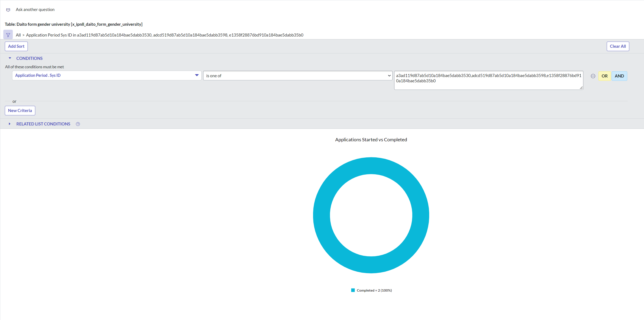
Task: Click the Add Sort button
Action: coord(16,46)
